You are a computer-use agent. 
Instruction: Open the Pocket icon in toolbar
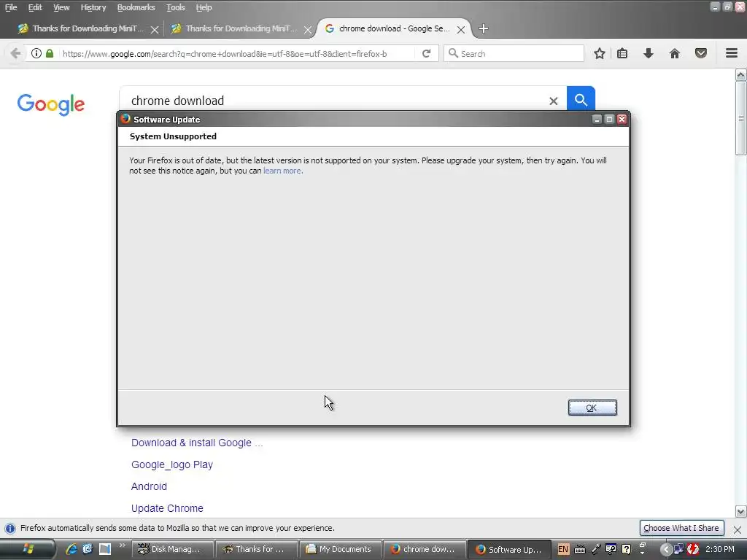pos(701,53)
